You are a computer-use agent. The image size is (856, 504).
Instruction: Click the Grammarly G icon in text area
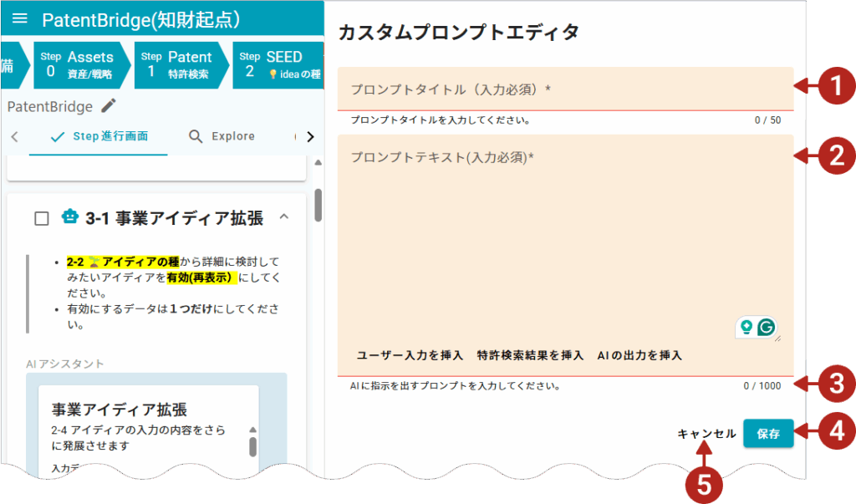click(766, 328)
